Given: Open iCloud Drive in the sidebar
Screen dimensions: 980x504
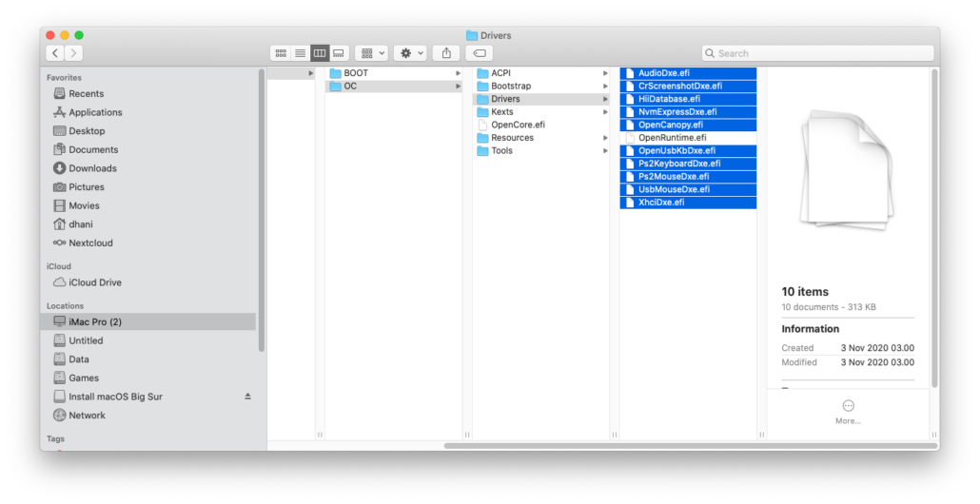Looking at the screenshot, I should click(94, 282).
